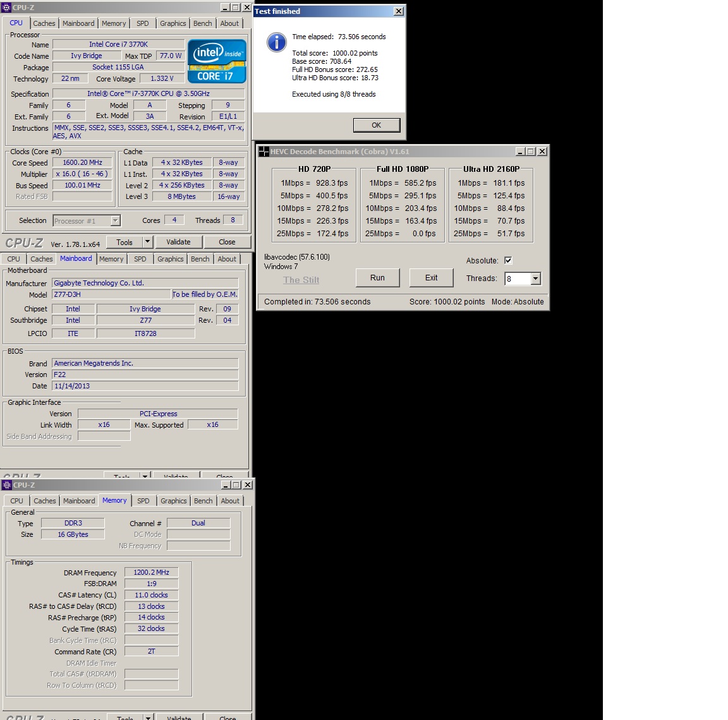
Task: Click '928.3 fps' HD 720P 1Mbps result
Action: pos(332,183)
